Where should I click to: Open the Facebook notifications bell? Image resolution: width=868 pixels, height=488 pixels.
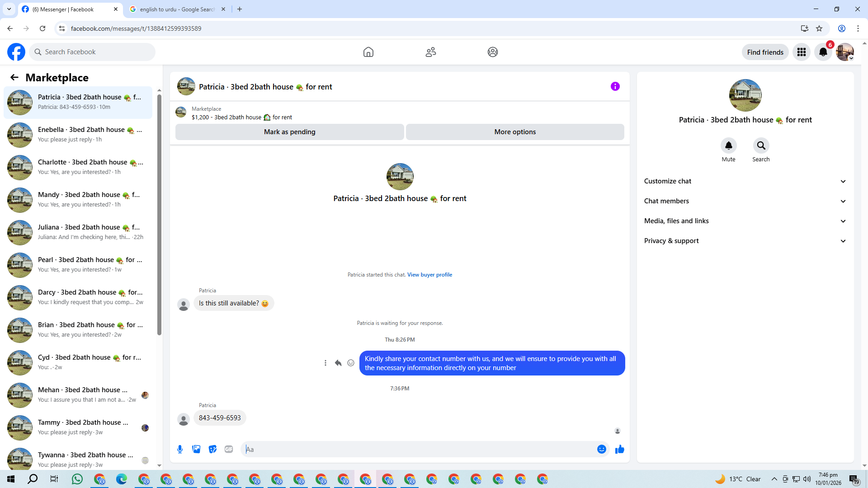click(x=823, y=52)
